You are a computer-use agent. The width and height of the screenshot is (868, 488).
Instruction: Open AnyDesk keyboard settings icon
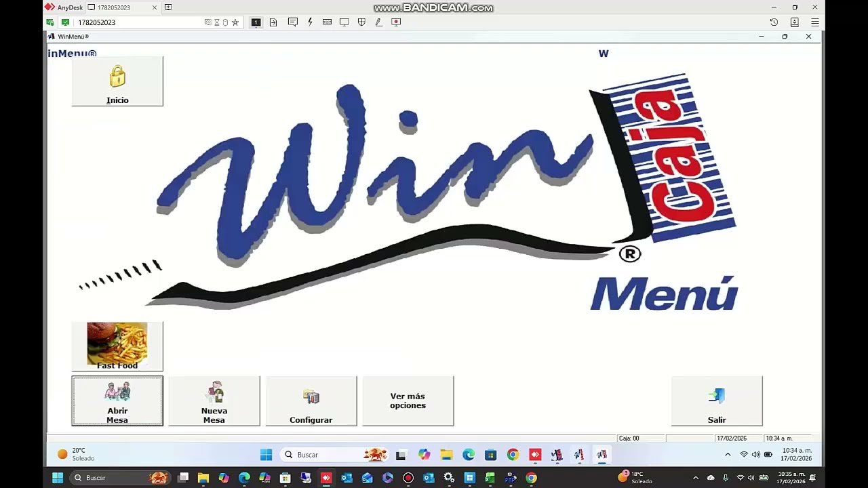coord(327,22)
